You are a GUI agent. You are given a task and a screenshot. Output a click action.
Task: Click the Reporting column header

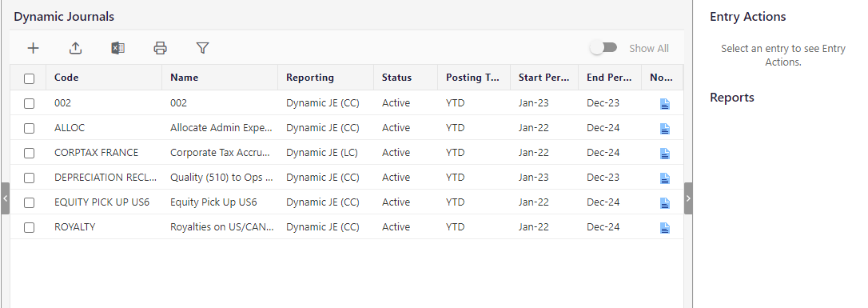310,78
